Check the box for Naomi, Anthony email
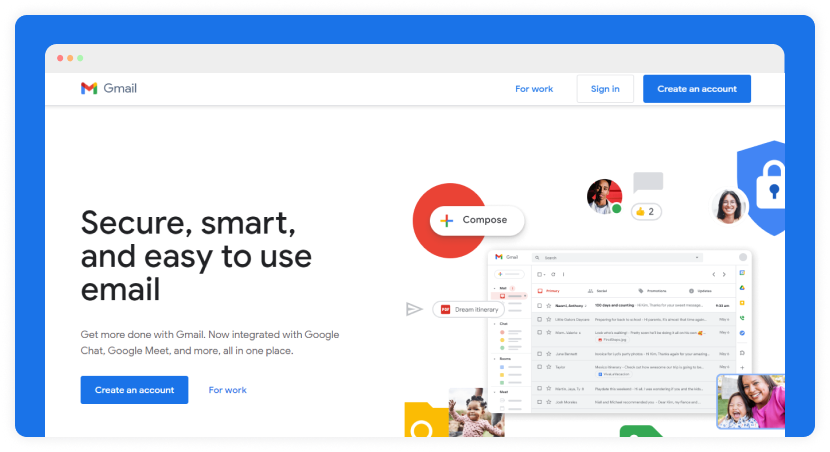The height and width of the screenshot is (452, 830). (x=539, y=305)
